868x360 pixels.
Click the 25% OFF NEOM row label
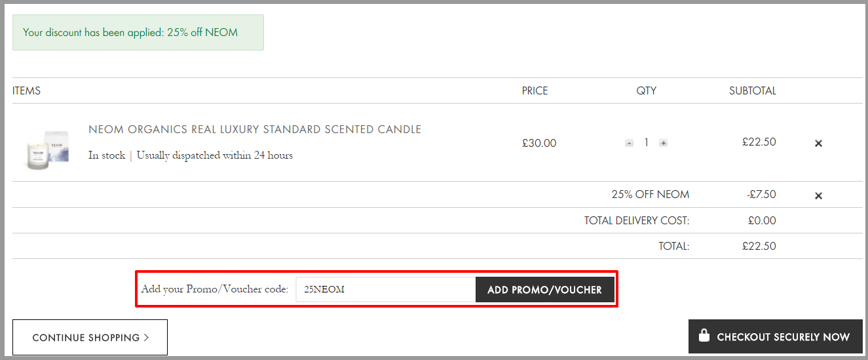point(651,195)
